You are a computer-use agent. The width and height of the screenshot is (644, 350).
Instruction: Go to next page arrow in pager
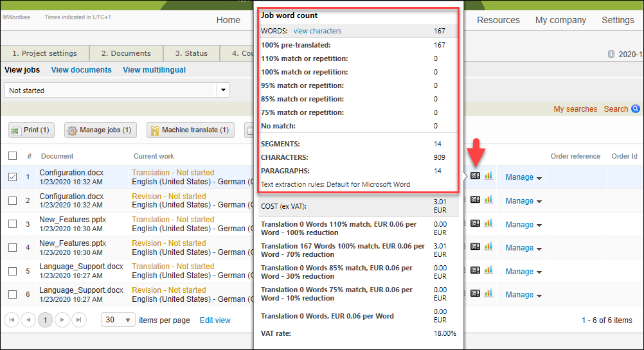[x=62, y=320]
